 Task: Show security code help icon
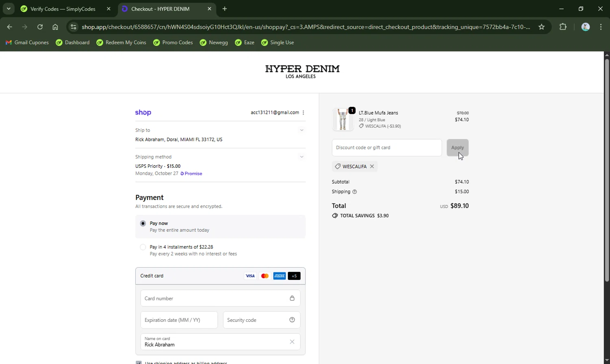coord(292,320)
